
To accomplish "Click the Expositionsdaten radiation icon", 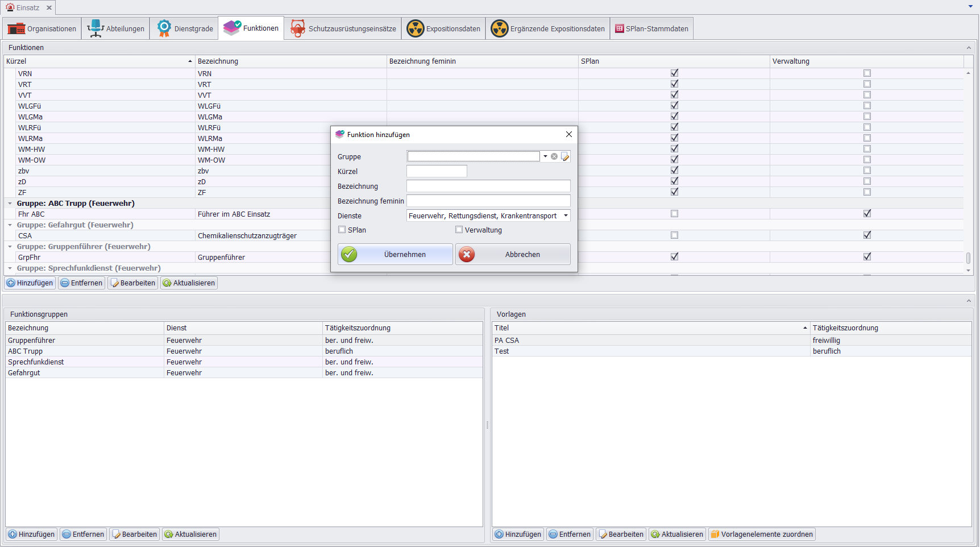I will (x=416, y=28).
